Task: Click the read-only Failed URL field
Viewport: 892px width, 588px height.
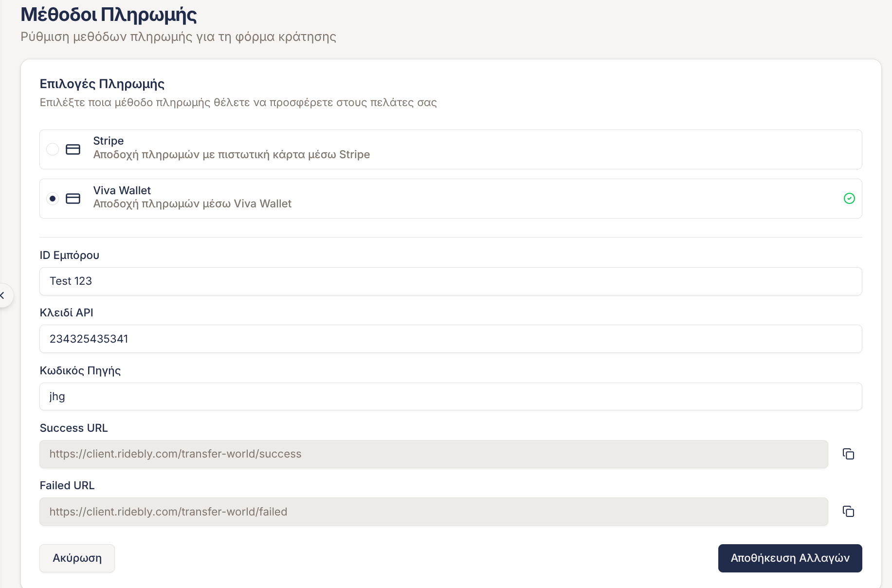Action: coord(433,512)
